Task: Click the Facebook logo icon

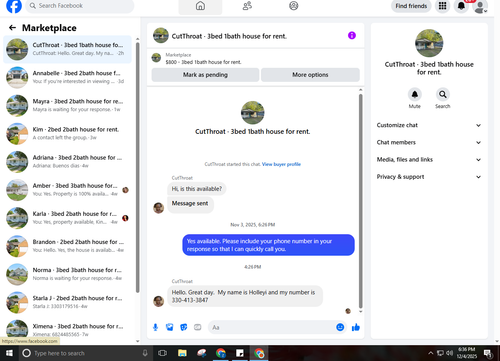Action: click(14, 6)
